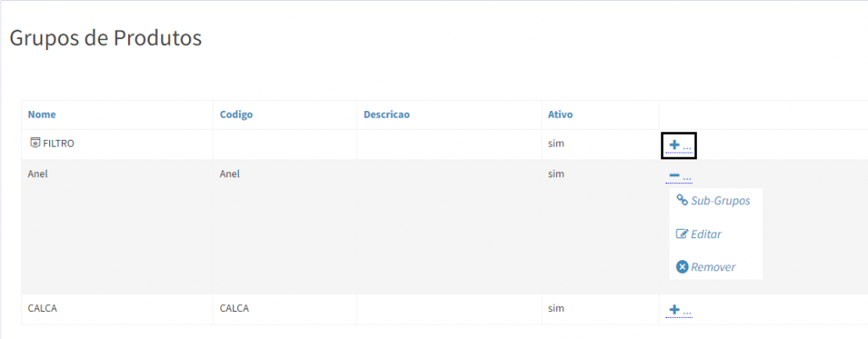
Task: Expand the actions for the FILTRO row
Action: click(x=678, y=146)
